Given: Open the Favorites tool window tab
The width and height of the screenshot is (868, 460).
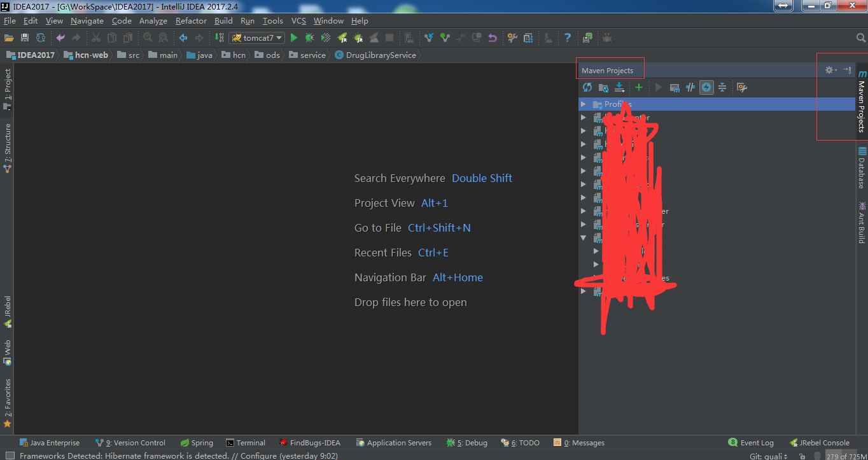Looking at the screenshot, I should coord(7,403).
